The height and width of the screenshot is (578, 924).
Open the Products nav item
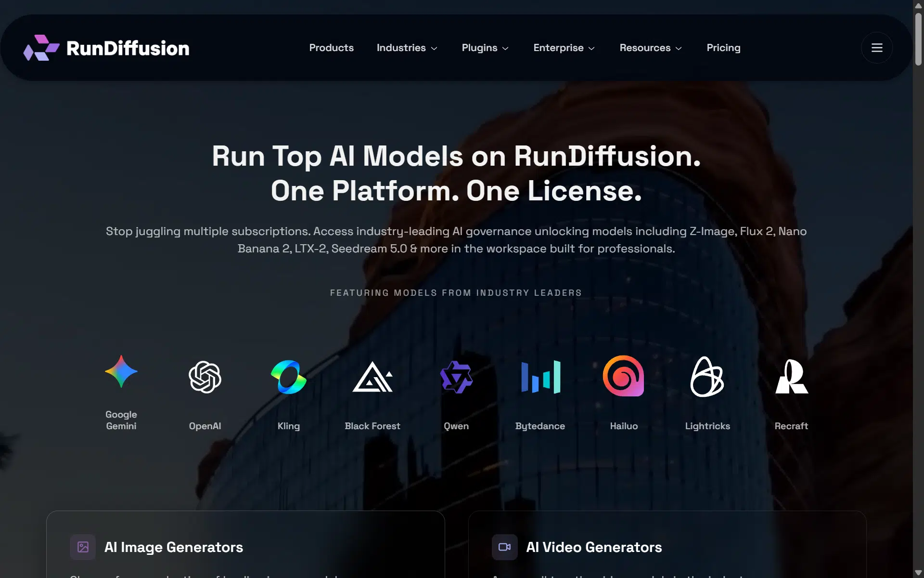click(x=332, y=48)
